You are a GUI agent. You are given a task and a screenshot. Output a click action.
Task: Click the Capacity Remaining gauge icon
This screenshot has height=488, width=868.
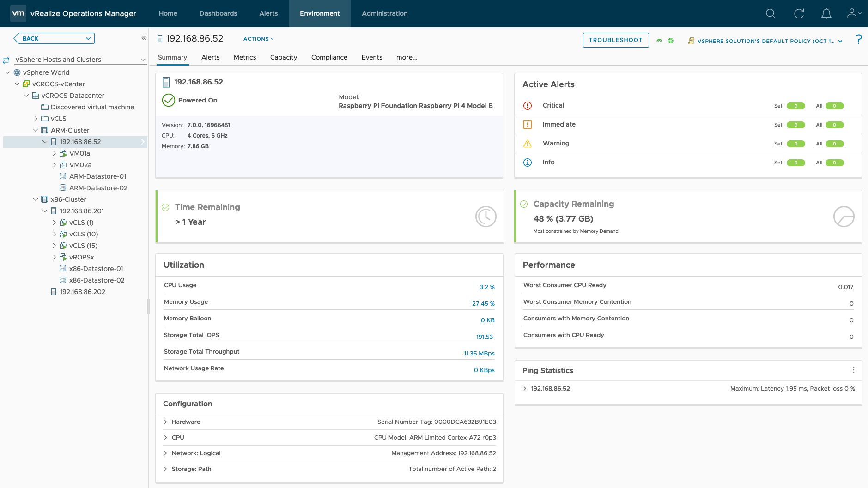[x=844, y=217]
